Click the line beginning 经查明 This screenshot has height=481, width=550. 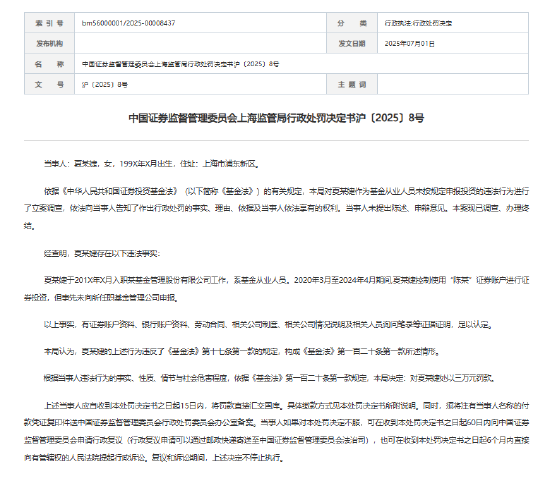(102, 254)
